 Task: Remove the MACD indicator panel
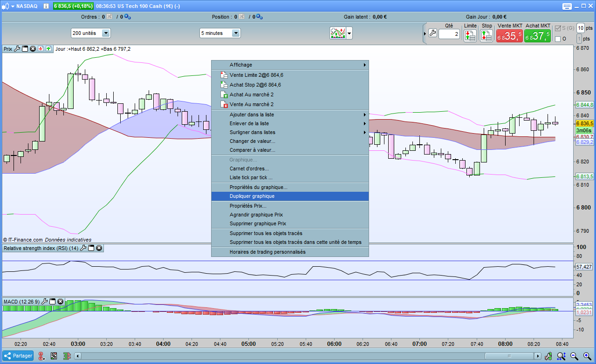point(61,302)
